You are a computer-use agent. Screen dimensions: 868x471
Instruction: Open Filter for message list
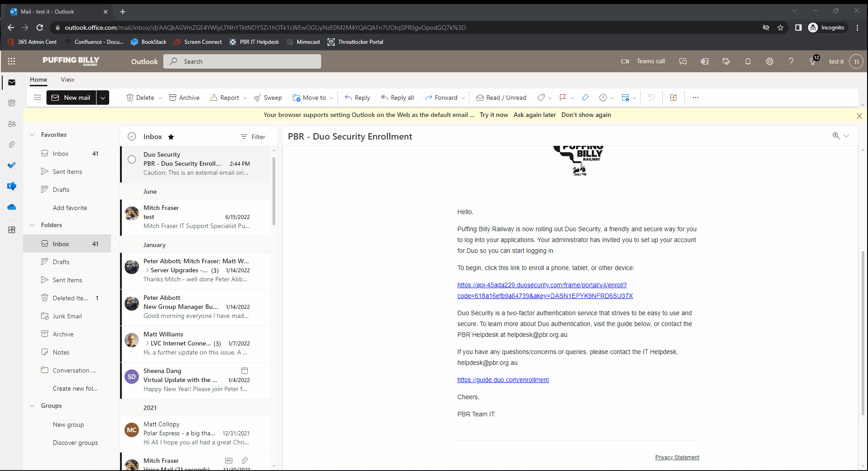[253, 137]
